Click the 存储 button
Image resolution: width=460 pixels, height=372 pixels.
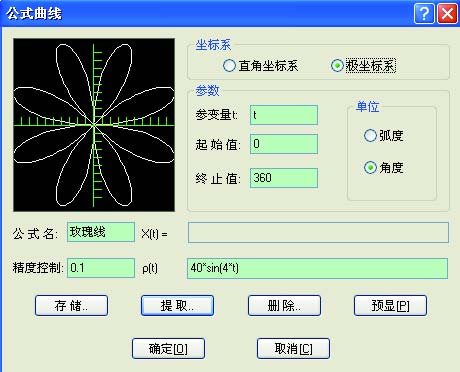click(71, 305)
